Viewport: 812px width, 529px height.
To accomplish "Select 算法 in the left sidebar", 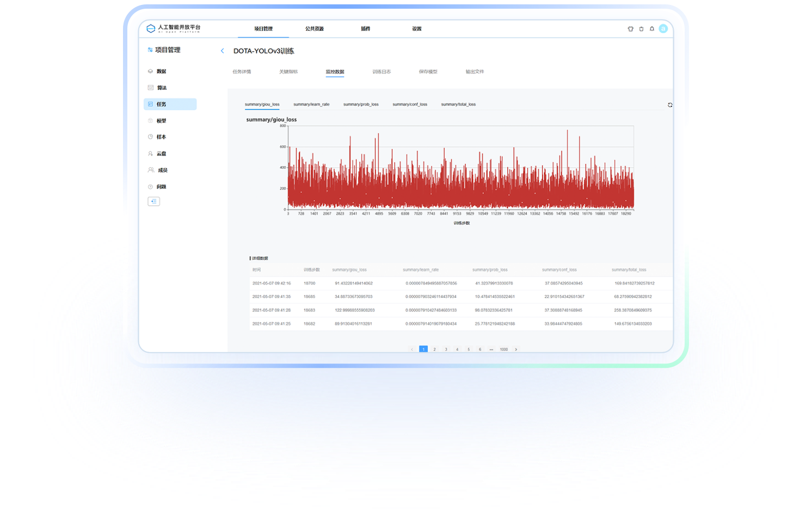I will (162, 88).
